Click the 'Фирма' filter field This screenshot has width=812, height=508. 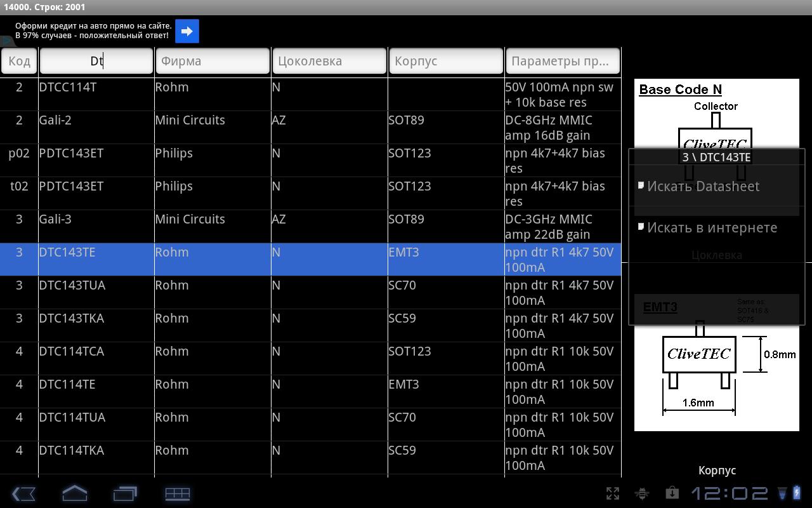click(x=213, y=61)
